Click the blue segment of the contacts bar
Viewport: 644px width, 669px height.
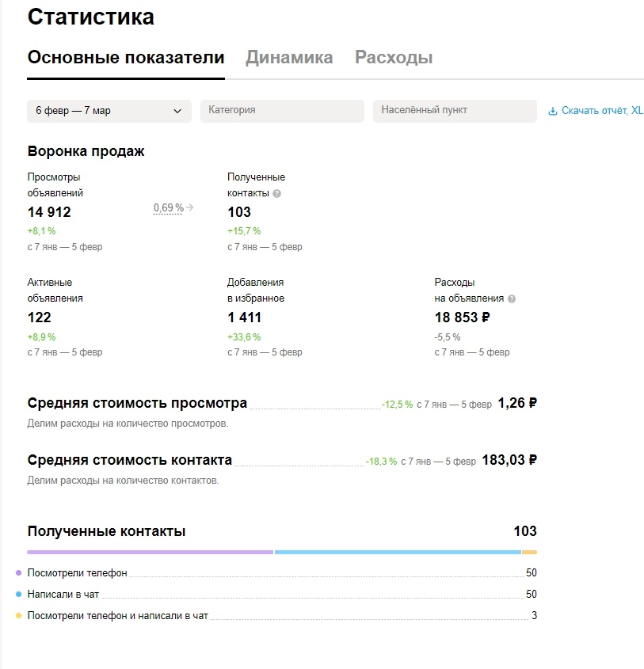(398, 552)
